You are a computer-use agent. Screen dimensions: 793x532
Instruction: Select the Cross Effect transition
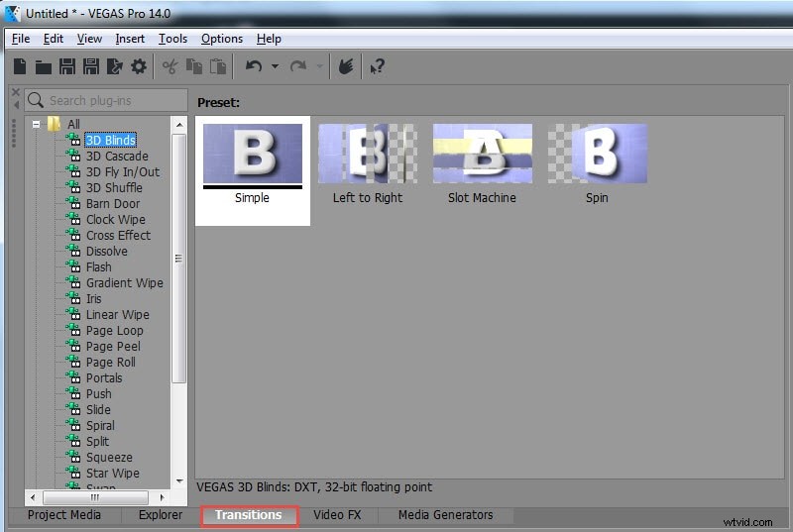coord(118,235)
